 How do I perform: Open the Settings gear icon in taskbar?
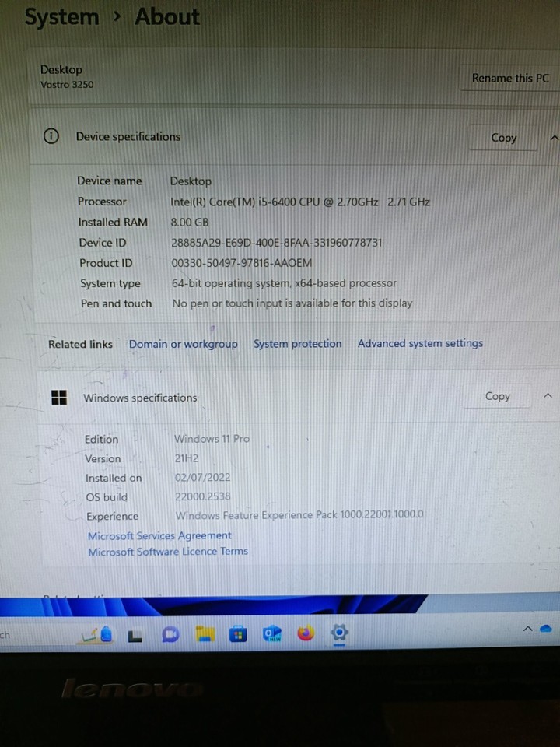click(339, 633)
